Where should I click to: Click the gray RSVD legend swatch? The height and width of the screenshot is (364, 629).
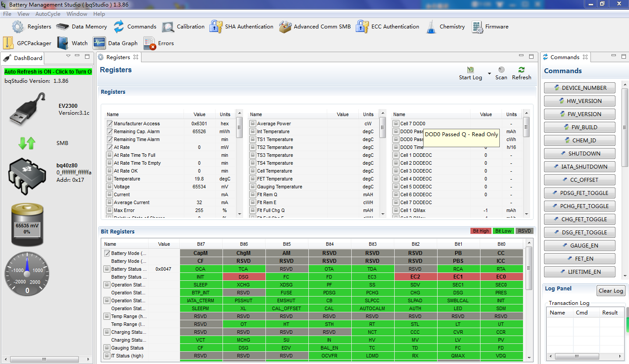(524, 231)
